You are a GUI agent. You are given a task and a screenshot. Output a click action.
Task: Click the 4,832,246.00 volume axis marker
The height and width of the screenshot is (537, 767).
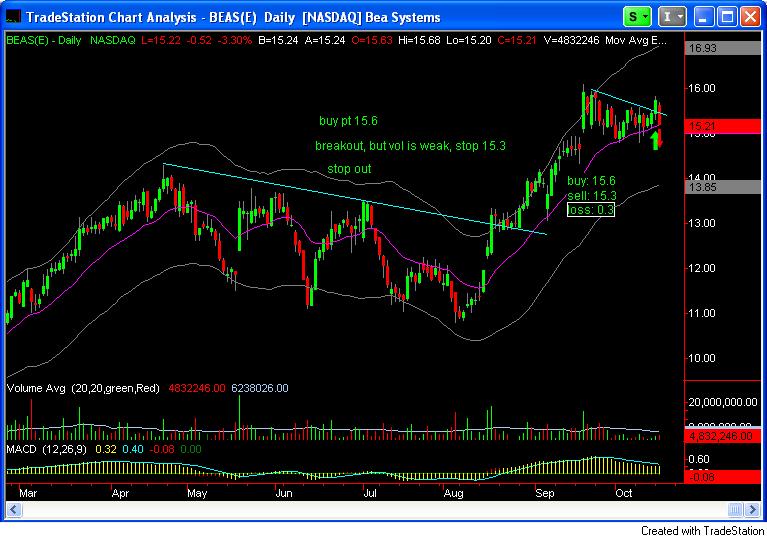[723, 436]
